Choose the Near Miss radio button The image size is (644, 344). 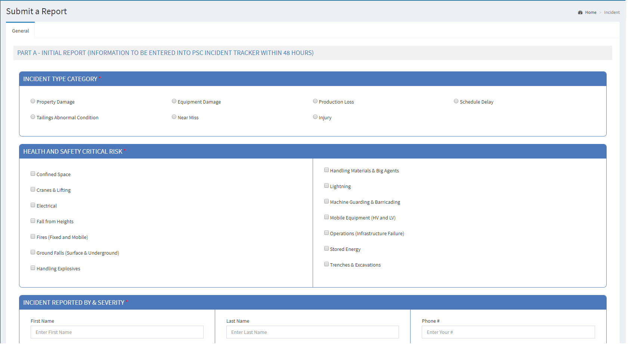tap(174, 117)
